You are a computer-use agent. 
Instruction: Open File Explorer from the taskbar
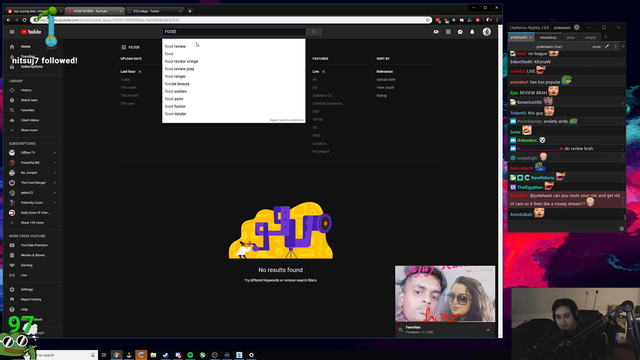(153, 355)
